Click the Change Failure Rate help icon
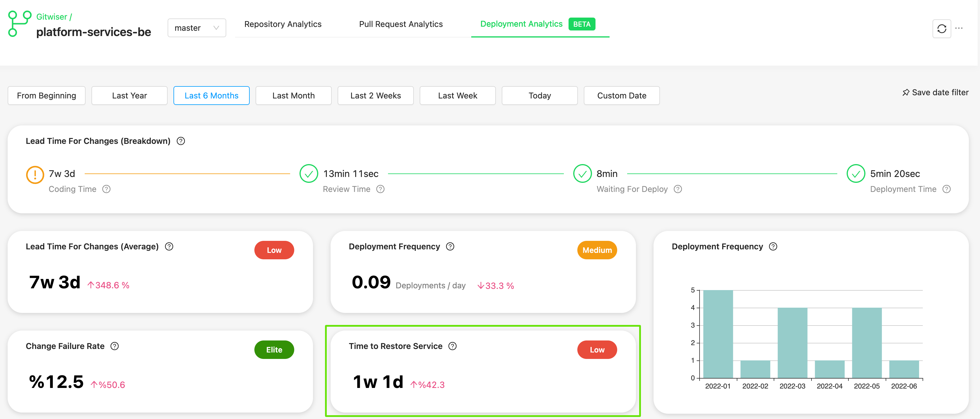 tap(115, 346)
